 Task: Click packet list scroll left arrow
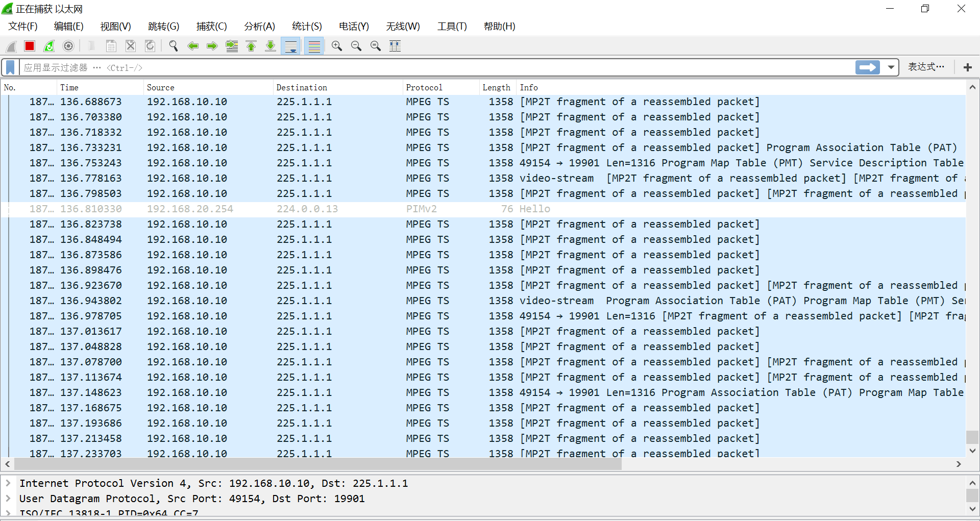[7, 464]
